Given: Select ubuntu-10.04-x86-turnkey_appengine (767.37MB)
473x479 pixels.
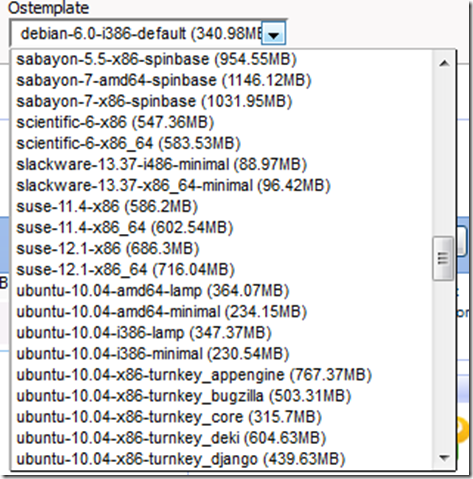Looking at the screenshot, I should (223, 375).
